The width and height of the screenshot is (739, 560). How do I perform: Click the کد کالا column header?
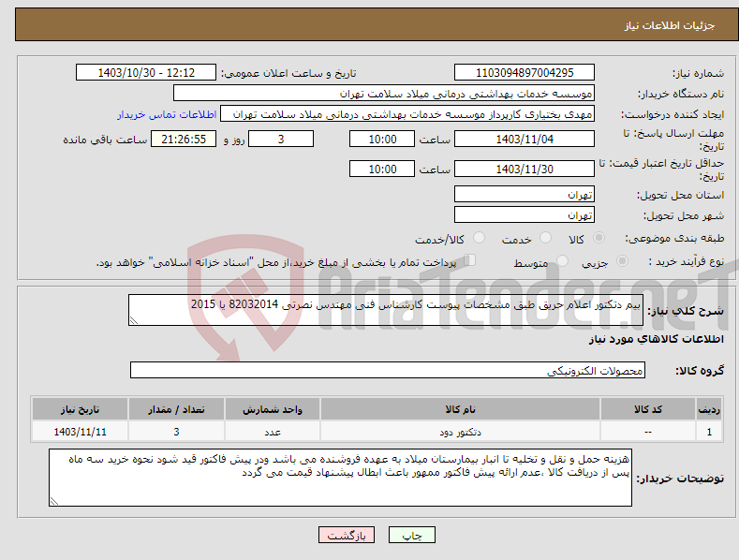pyautogui.click(x=648, y=409)
